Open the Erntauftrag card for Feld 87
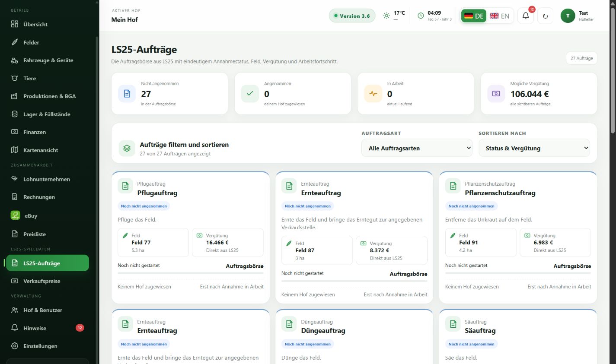 354,237
